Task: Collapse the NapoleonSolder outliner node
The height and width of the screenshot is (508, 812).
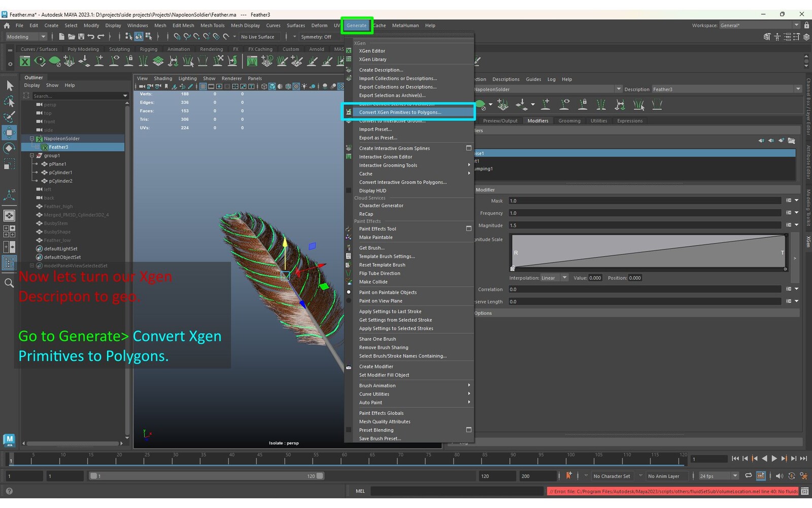Action: tap(31, 139)
